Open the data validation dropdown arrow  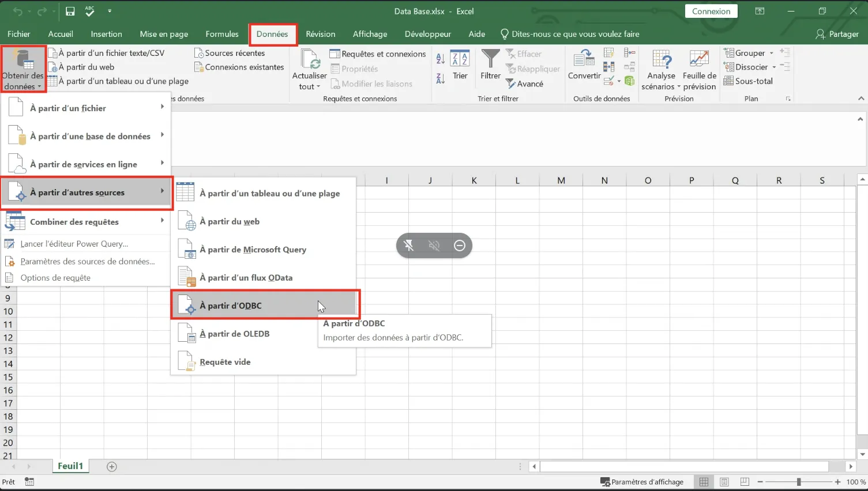[x=619, y=81]
